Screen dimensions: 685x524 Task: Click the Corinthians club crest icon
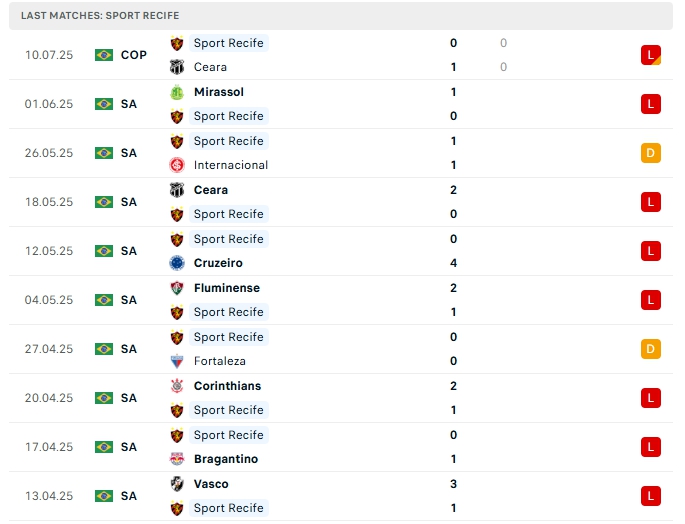coord(177,386)
